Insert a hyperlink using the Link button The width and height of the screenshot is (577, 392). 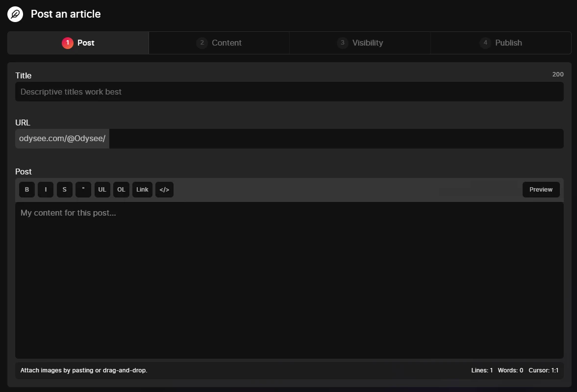(142, 190)
